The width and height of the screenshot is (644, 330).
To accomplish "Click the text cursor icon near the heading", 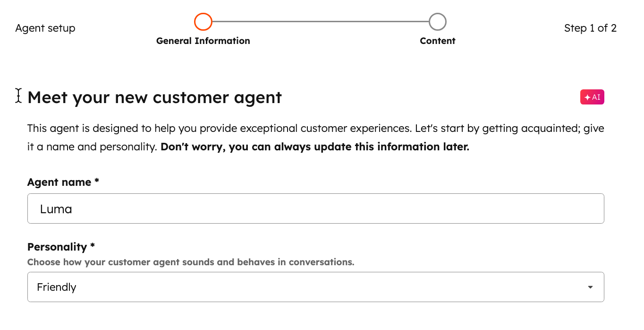I will tap(17, 96).
